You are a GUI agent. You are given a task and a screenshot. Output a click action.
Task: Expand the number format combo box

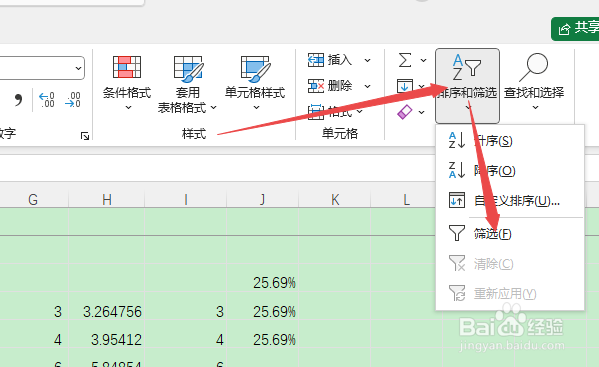78,68
